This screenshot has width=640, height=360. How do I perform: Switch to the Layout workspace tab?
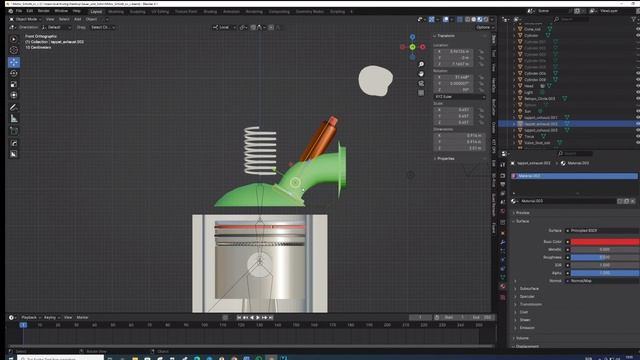[96, 12]
